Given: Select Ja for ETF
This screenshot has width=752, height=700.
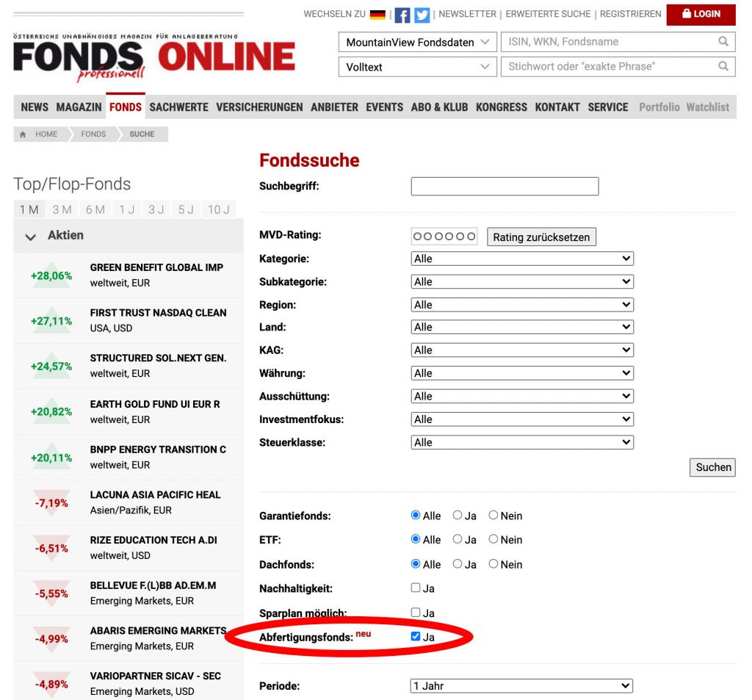Looking at the screenshot, I should pyautogui.click(x=458, y=539).
